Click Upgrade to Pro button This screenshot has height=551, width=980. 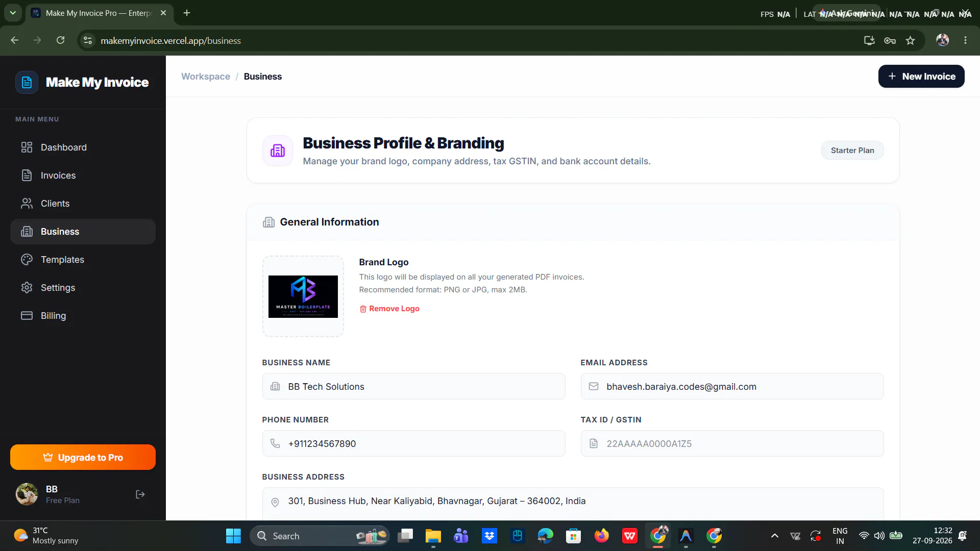tap(83, 458)
